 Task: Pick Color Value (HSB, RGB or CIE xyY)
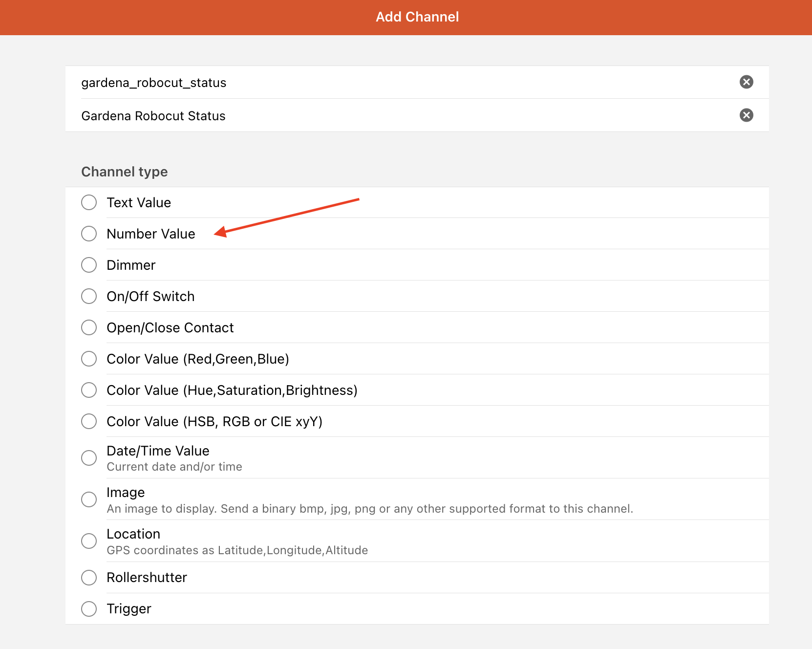point(89,421)
